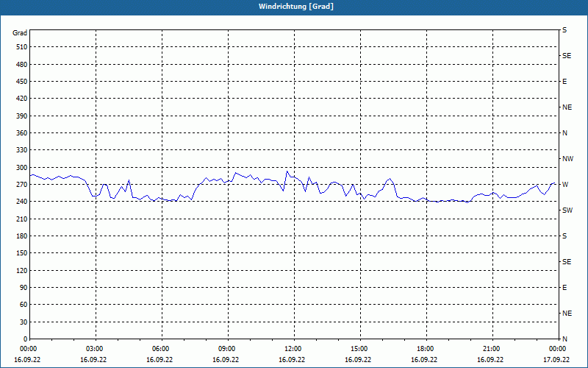Click the 330 degree axis label
Image resolution: width=588 pixels, height=368 pixels.
pyautogui.click(x=22, y=150)
